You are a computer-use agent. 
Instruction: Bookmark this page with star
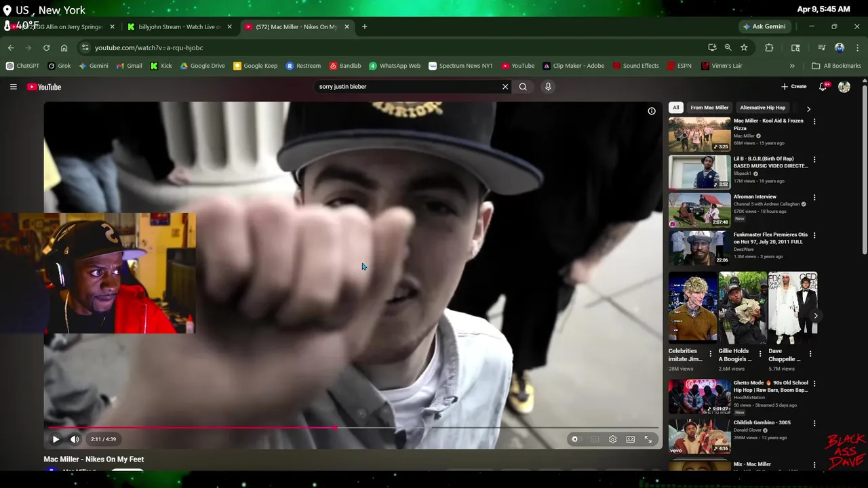(744, 48)
